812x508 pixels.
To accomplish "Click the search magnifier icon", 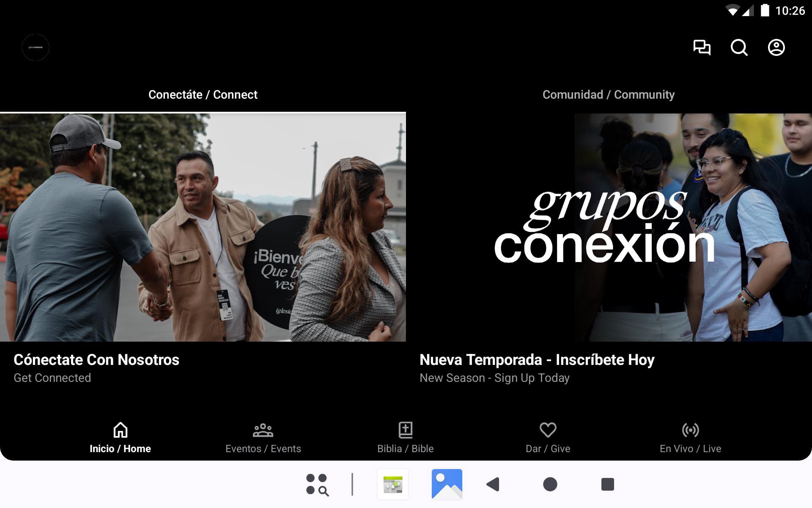I will pyautogui.click(x=739, y=47).
